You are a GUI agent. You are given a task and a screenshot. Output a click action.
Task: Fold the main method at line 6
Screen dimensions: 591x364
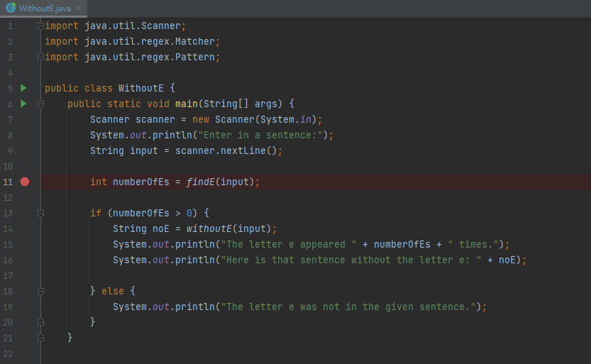[x=41, y=104]
